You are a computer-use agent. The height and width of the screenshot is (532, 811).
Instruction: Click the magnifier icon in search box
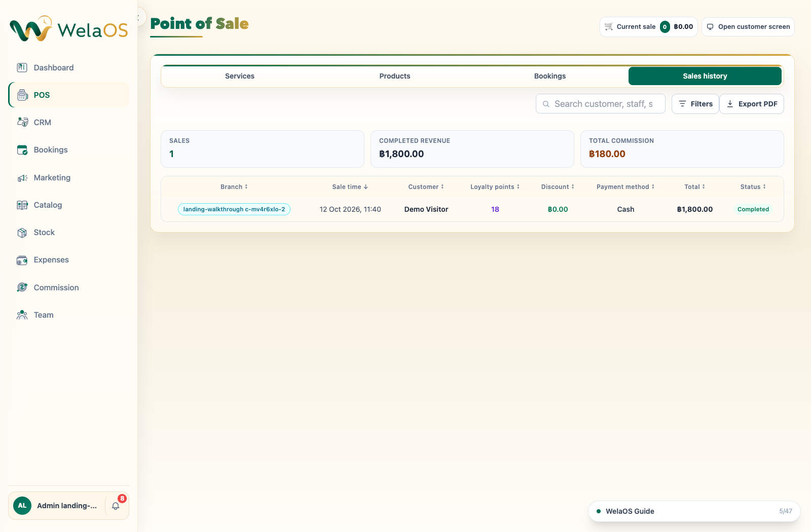pyautogui.click(x=546, y=104)
